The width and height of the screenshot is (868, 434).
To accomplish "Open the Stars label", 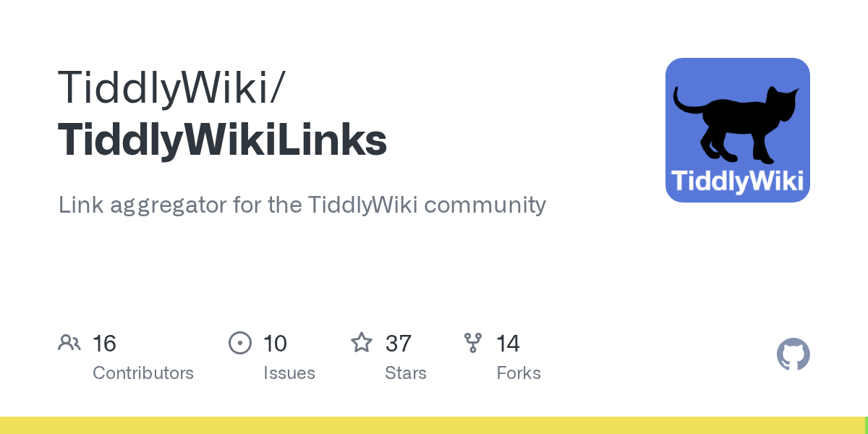I will pos(406,373).
